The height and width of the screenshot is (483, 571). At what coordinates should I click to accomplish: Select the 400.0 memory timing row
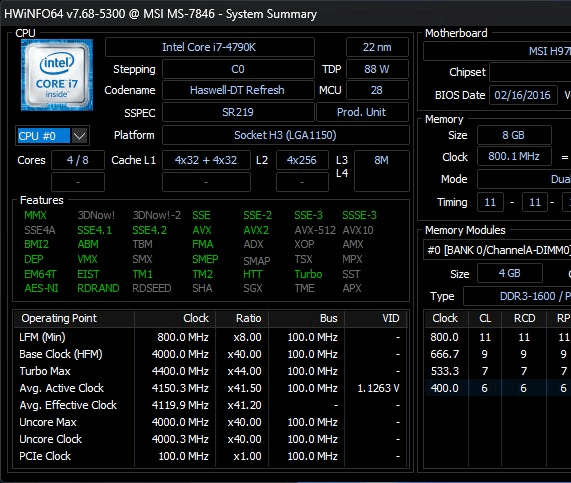point(497,388)
